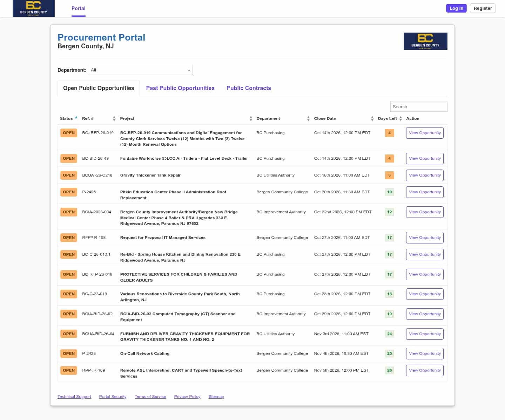Viewport: 505px width, 420px height.
Task: Open Privacy Policy link
Action: (187, 397)
